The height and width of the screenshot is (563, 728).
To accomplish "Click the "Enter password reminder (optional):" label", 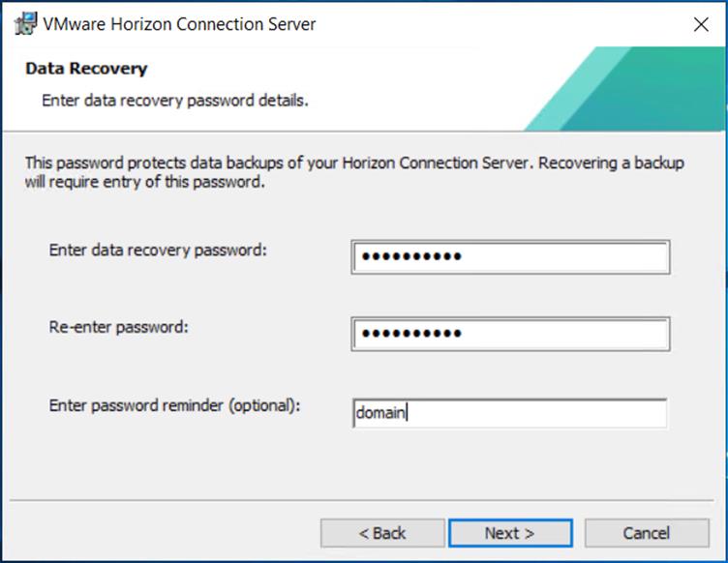I will click(x=175, y=404).
